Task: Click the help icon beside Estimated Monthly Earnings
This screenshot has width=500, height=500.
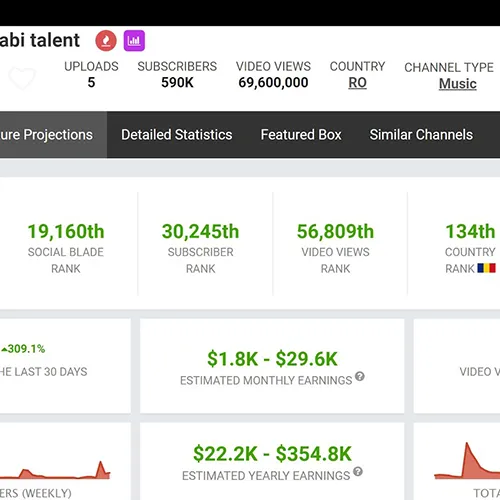Action: [360, 377]
